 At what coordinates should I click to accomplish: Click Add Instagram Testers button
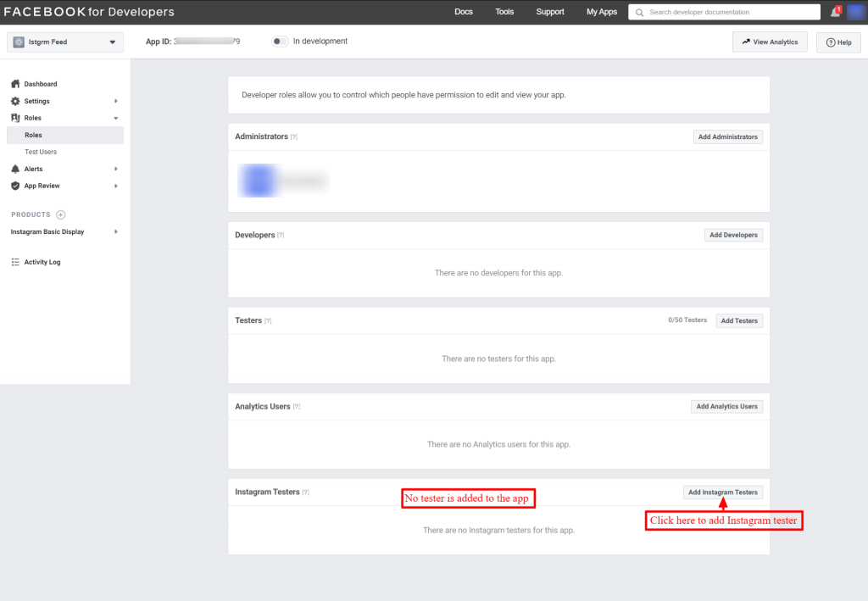coord(723,492)
